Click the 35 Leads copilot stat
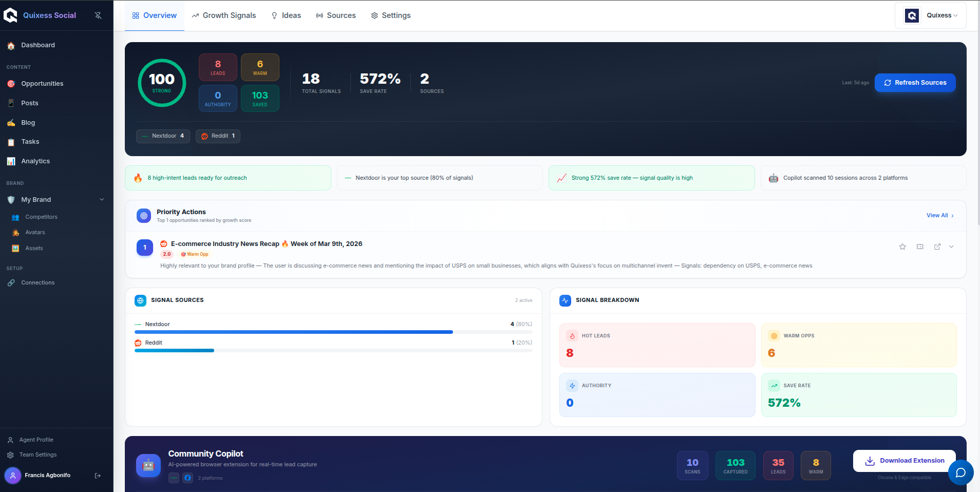The width and height of the screenshot is (980, 492). (778, 466)
